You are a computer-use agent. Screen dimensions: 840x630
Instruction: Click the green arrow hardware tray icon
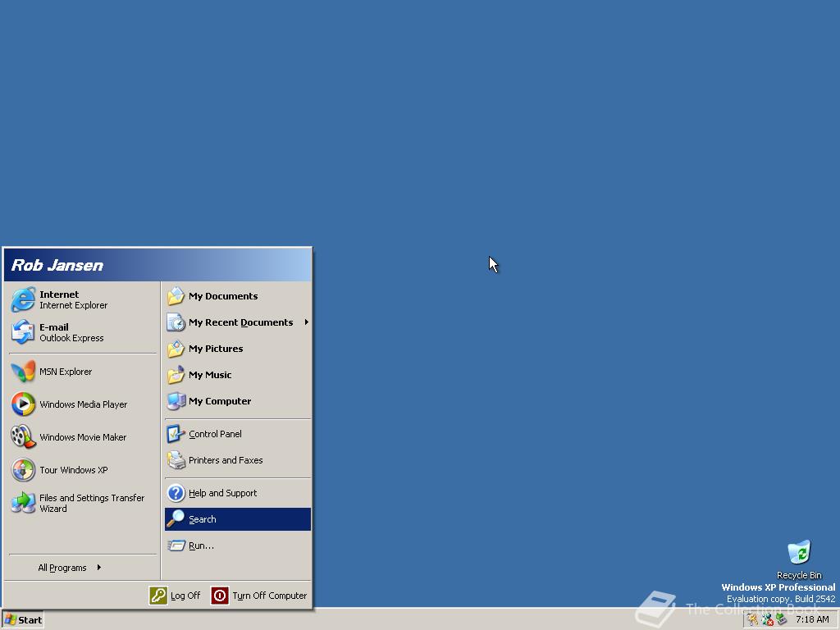(x=781, y=620)
